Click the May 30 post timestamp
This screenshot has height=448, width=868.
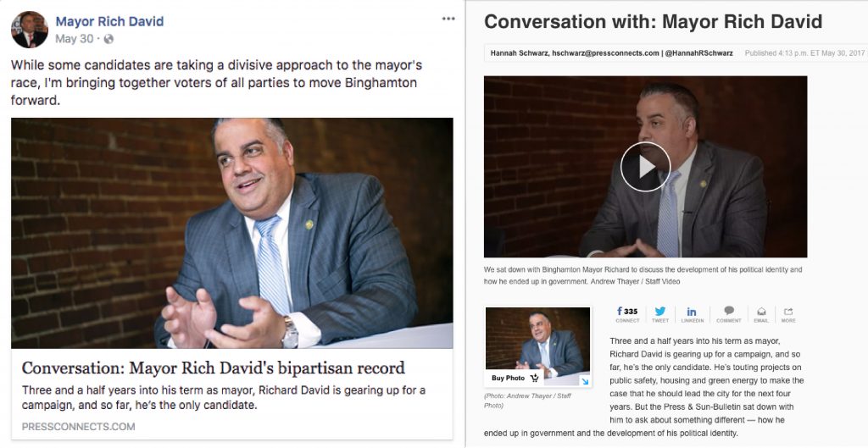pos(75,39)
